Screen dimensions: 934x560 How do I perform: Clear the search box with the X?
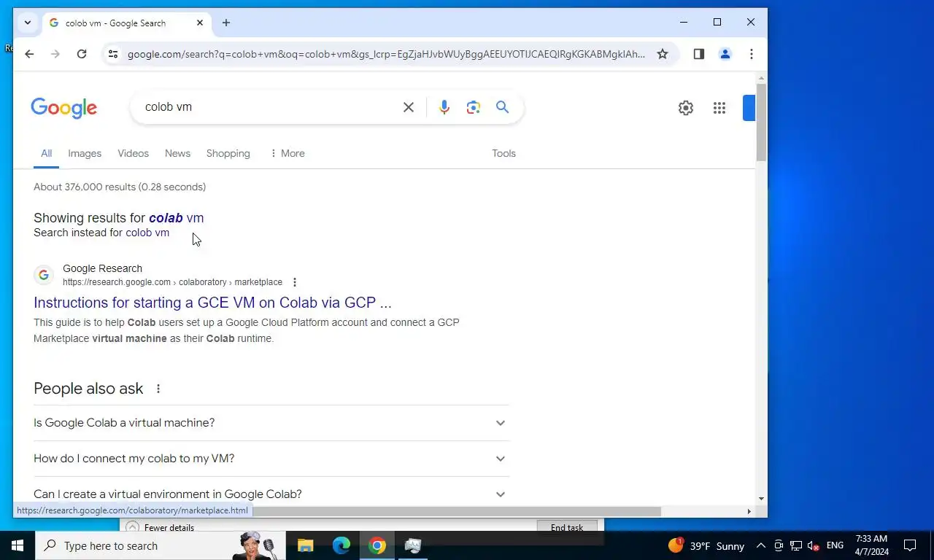[409, 107]
